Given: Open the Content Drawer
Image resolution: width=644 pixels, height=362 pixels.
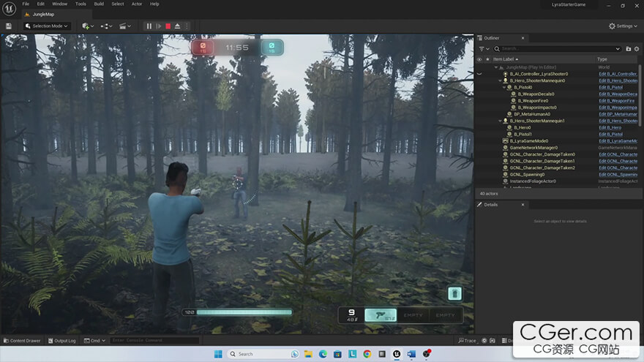Looking at the screenshot, I should pos(22,341).
